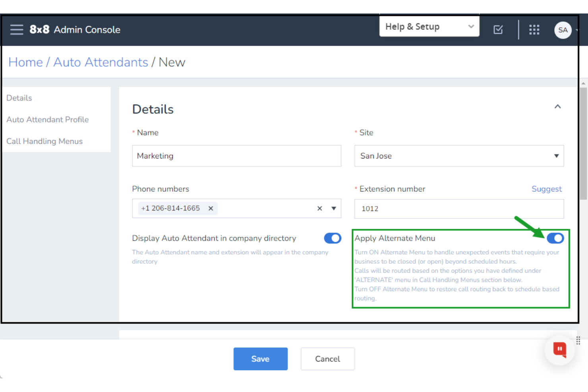Select Auto Attendant Profile in sidebar

click(47, 119)
